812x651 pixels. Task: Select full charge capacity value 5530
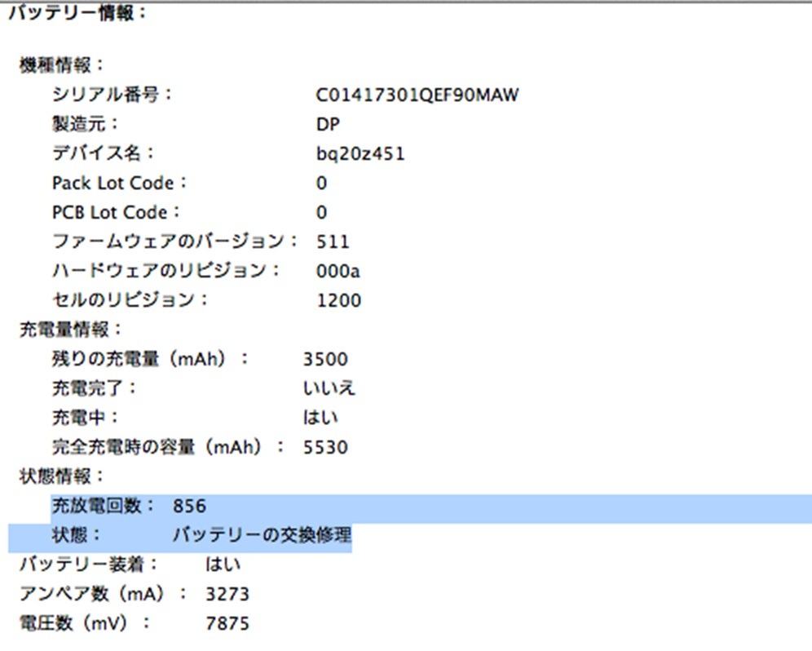pos(325,447)
